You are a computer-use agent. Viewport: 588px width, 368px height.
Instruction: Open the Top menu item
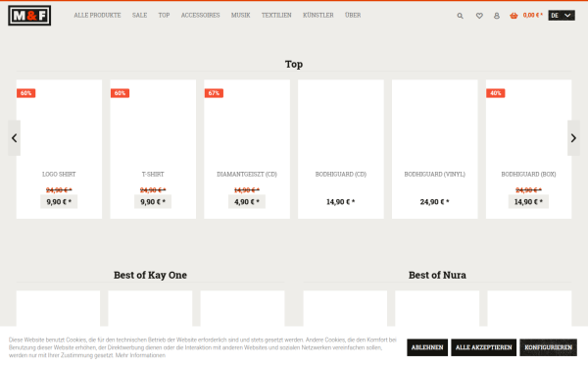164,16
